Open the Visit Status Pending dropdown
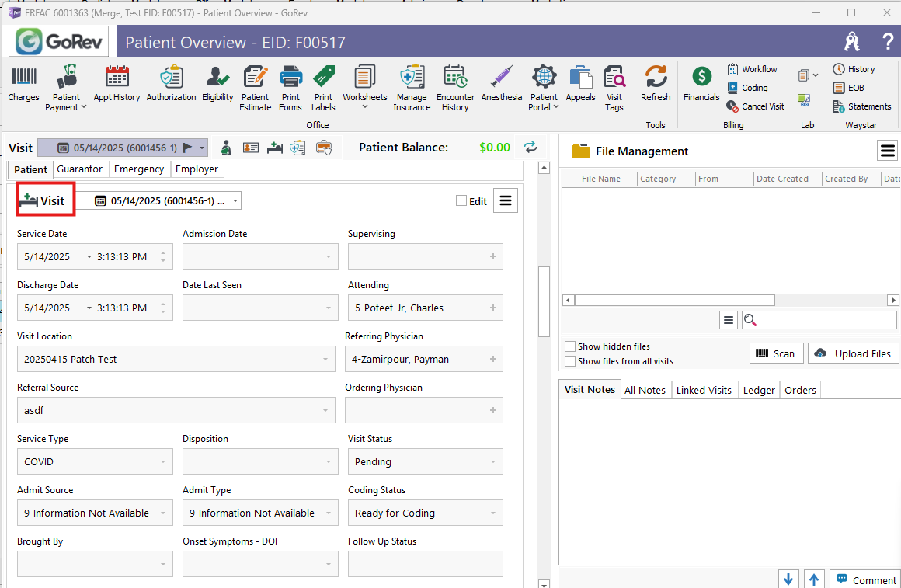 click(x=493, y=461)
